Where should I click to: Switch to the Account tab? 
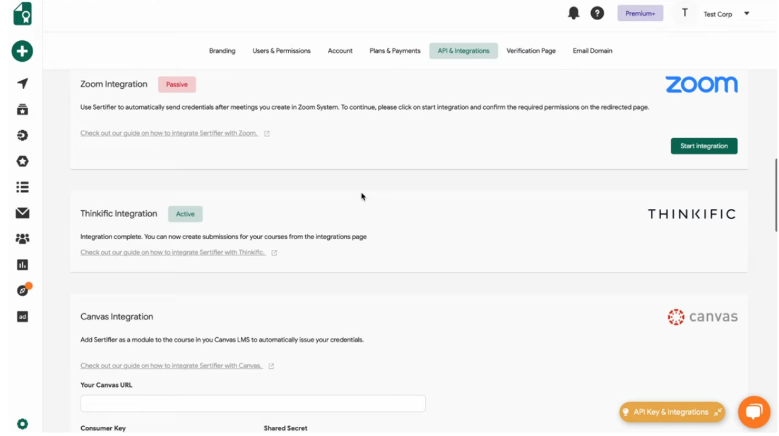tap(340, 51)
